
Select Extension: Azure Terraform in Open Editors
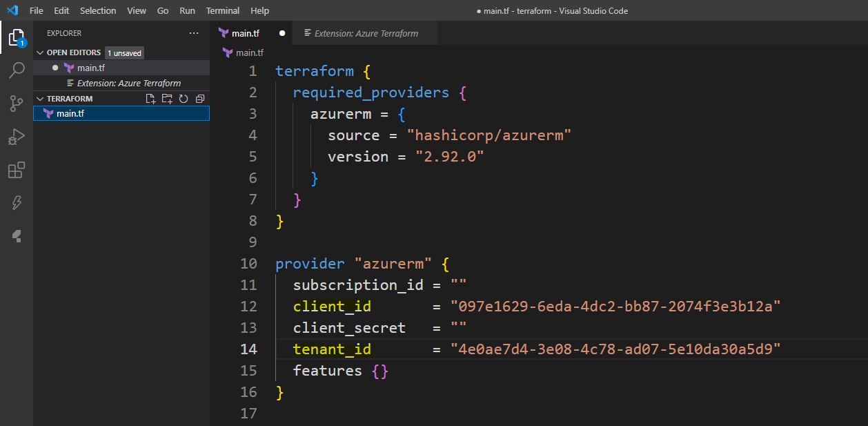(128, 83)
